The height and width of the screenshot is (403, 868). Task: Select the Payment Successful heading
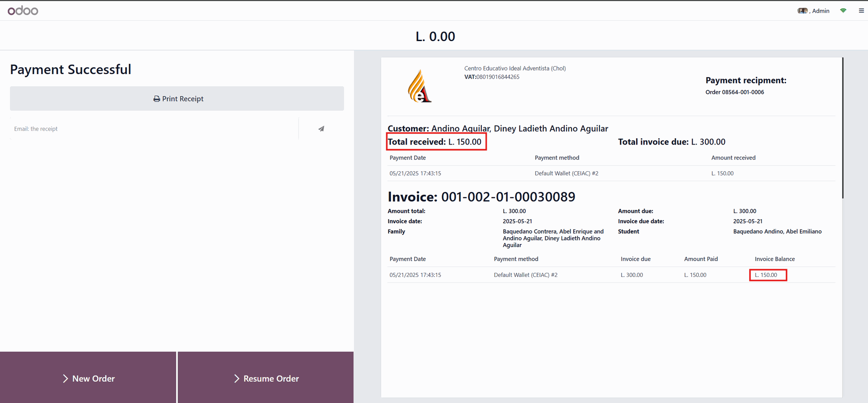pos(71,69)
